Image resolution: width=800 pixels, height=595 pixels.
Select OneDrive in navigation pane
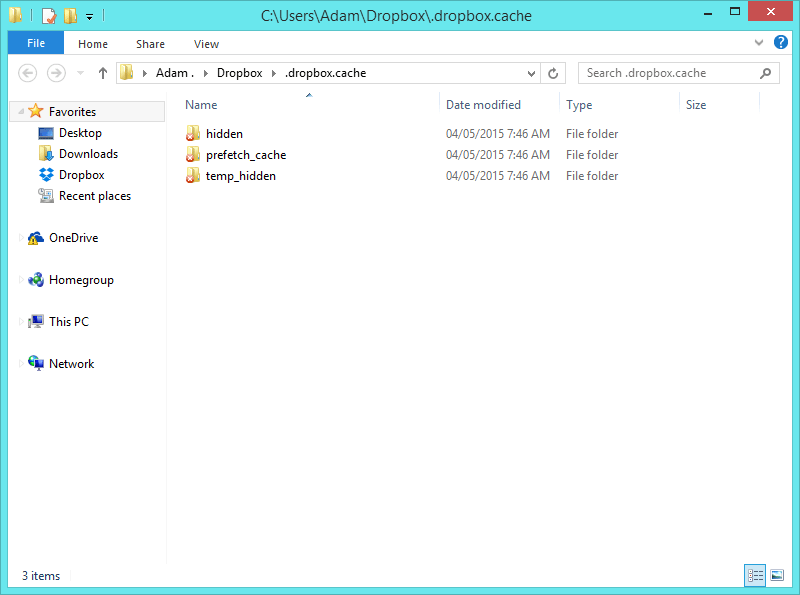pos(73,238)
